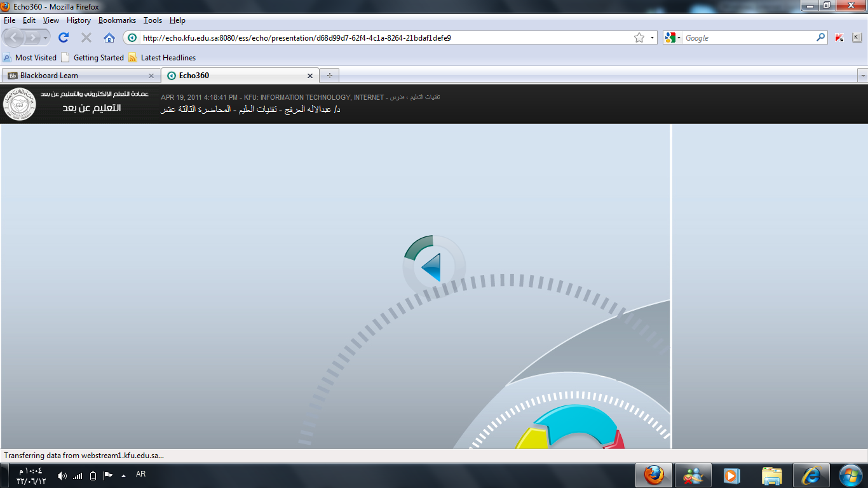
Task: Open the View menu
Action: click(x=51, y=20)
